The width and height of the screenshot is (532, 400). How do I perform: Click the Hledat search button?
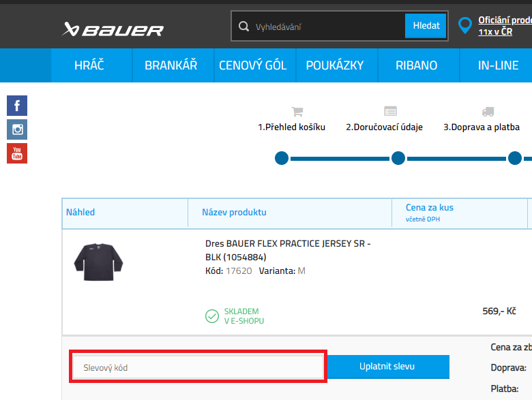point(426,26)
